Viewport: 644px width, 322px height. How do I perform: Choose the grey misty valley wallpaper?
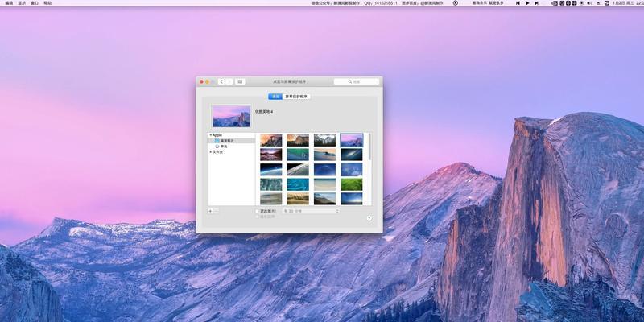point(324,140)
